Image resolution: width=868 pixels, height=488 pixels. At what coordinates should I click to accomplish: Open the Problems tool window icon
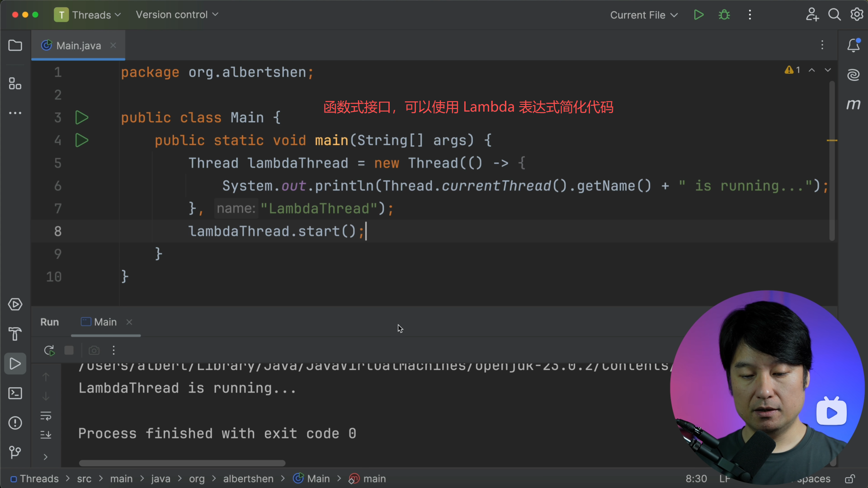coord(15,423)
